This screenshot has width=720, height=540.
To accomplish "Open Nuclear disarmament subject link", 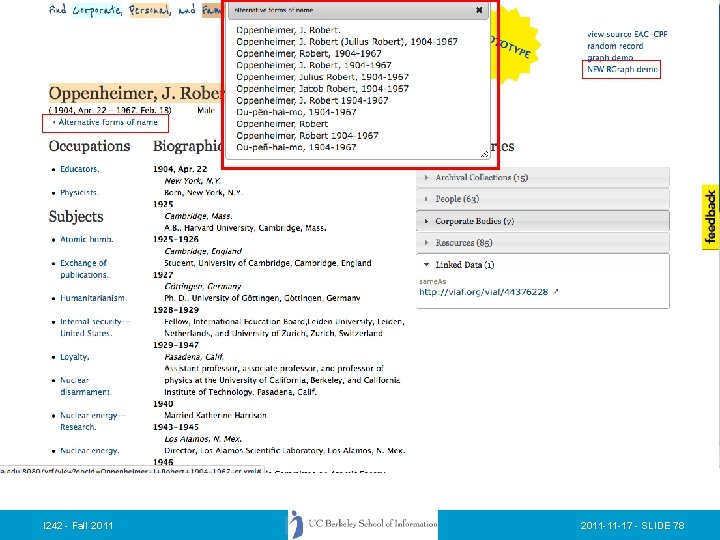I will tap(86, 386).
